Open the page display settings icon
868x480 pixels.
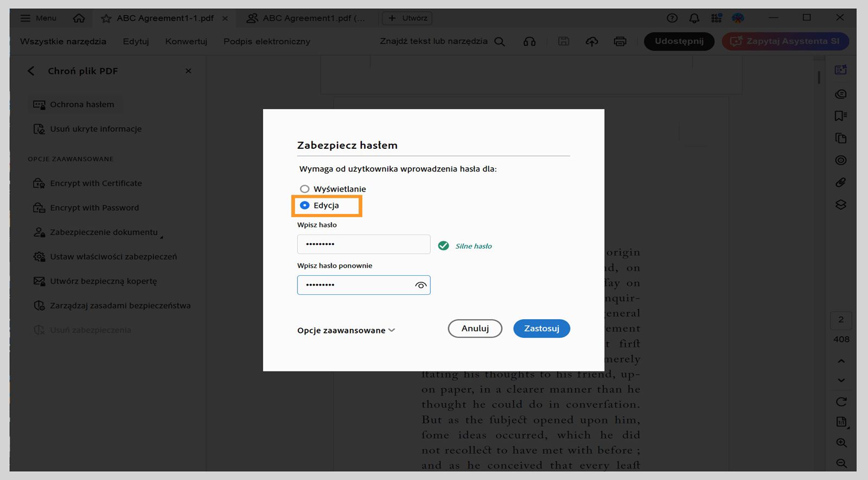pos(841,422)
